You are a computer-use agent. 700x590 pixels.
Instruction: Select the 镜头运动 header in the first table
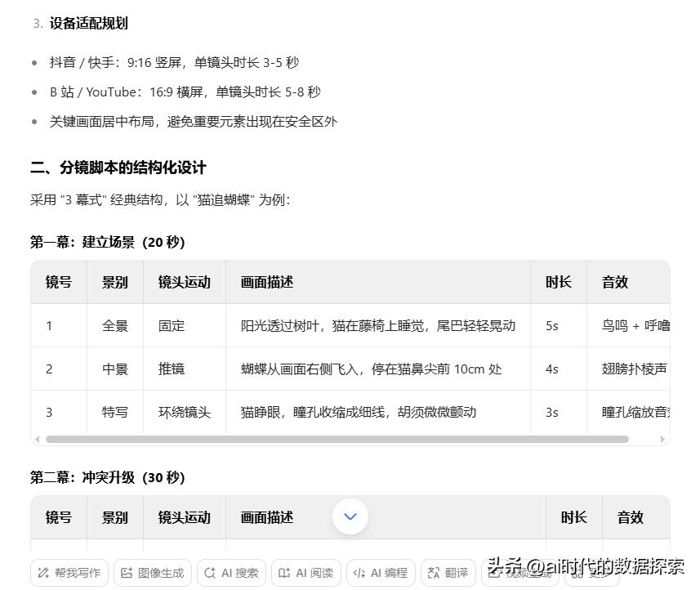click(x=185, y=282)
